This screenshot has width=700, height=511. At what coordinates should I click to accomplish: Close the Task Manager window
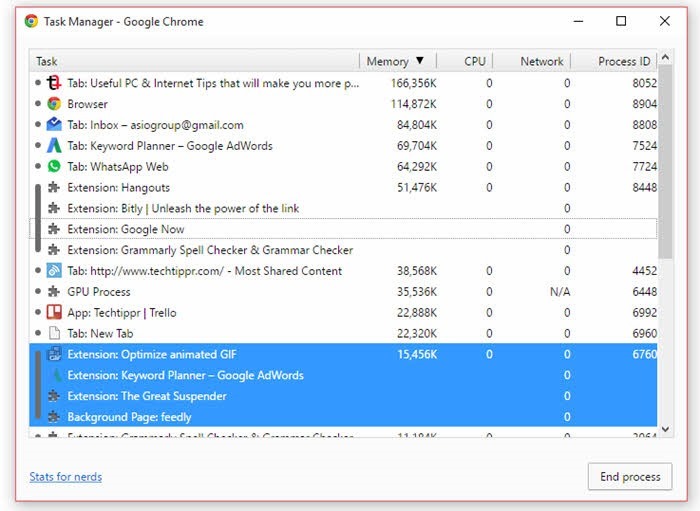665,21
